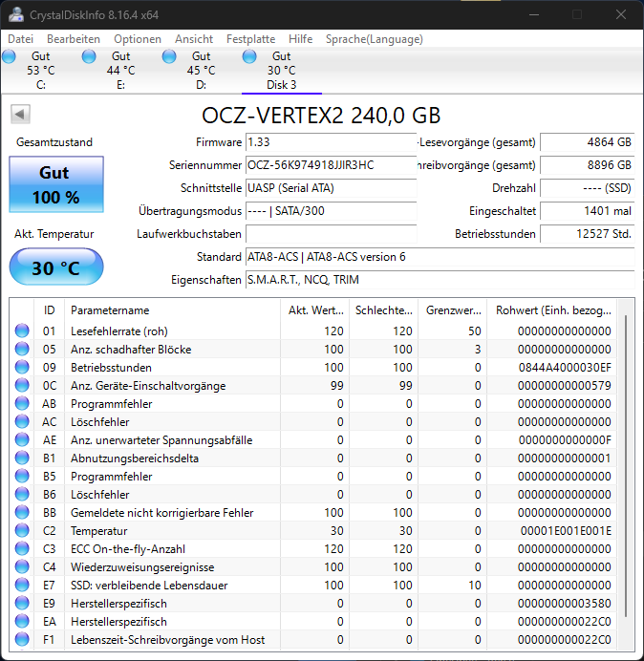
Task: Click status orb of Lesefehlerrate (roh) row
Action: [x=22, y=330]
